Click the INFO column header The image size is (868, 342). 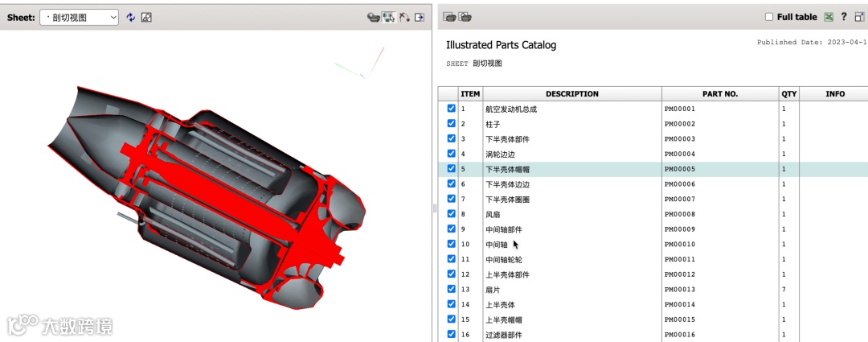[834, 93]
